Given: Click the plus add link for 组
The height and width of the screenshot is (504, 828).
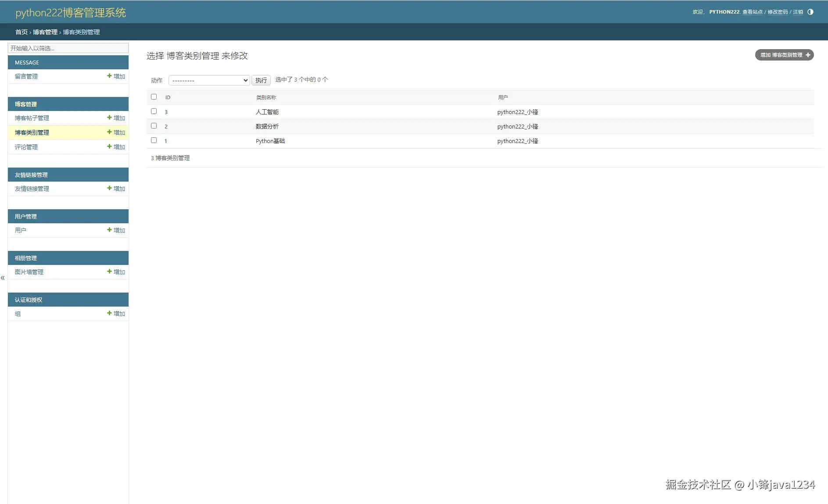Looking at the screenshot, I should 116,314.
